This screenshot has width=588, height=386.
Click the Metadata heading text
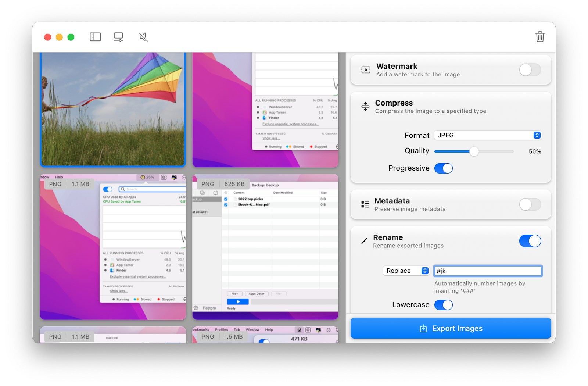392,201
